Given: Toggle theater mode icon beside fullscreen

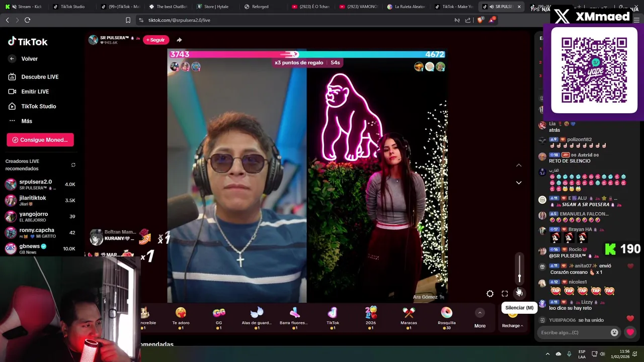Looking at the screenshot, I should coord(490,294).
